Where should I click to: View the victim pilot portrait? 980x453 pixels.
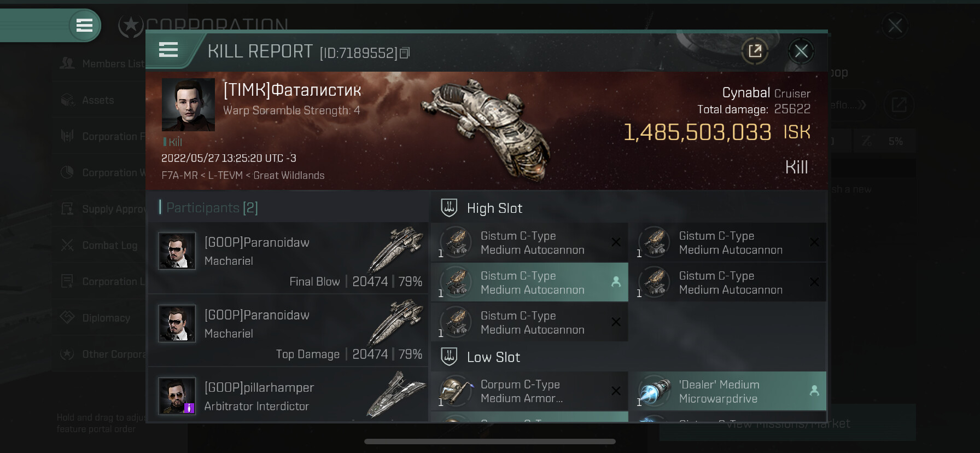click(x=188, y=104)
